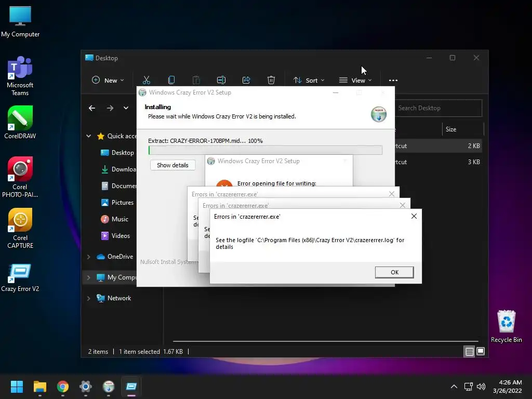Select Videos in navigation pane
532x399 pixels.
click(x=115, y=236)
